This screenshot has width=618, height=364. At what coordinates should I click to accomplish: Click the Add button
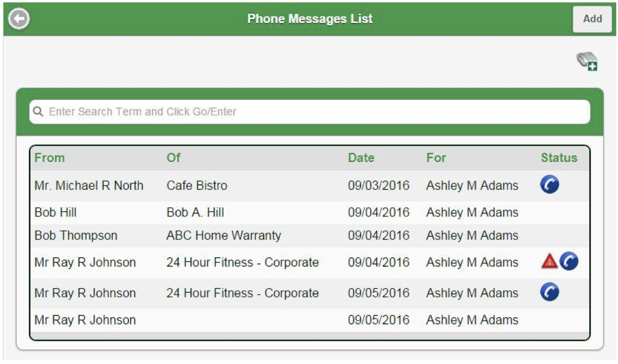(592, 18)
